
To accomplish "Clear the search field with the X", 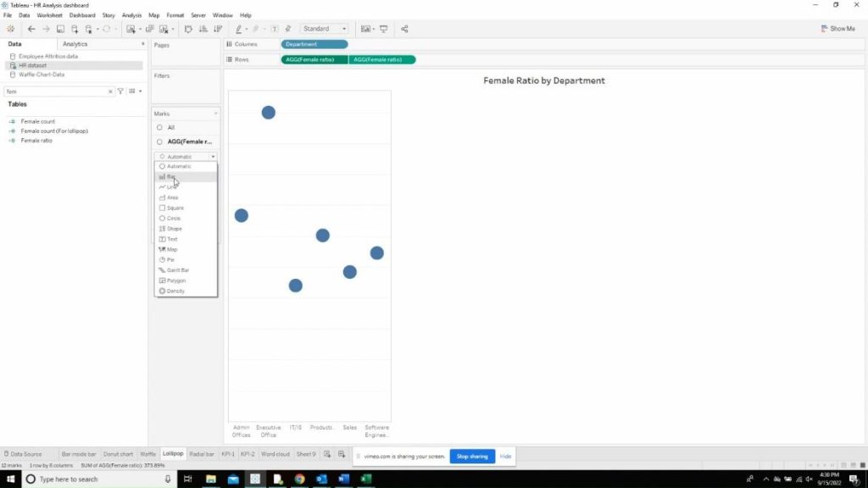I will (110, 91).
